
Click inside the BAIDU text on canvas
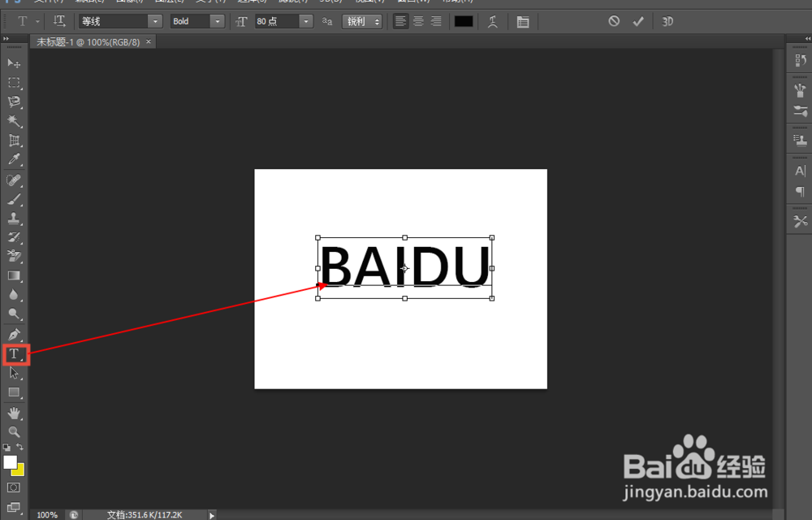[405, 266]
